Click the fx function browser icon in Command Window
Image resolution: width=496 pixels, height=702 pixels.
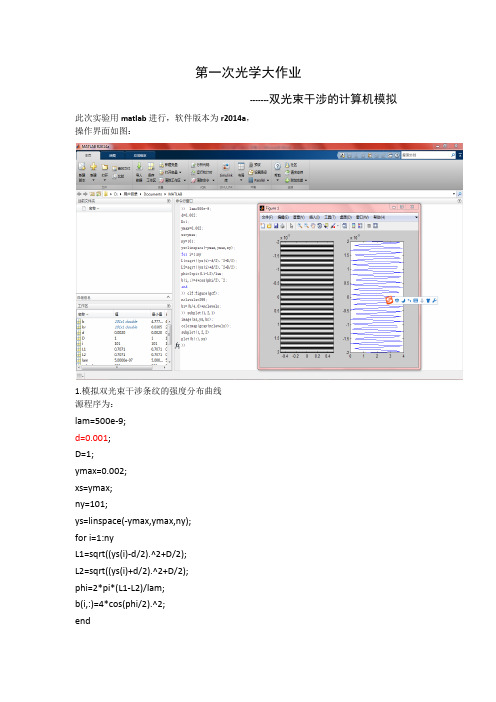pos(177,345)
